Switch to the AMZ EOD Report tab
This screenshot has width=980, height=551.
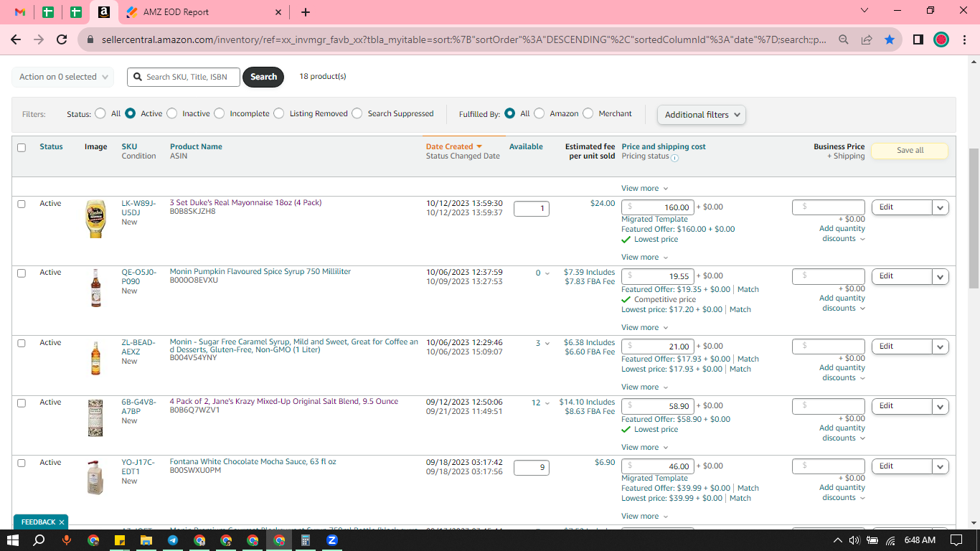click(x=204, y=12)
